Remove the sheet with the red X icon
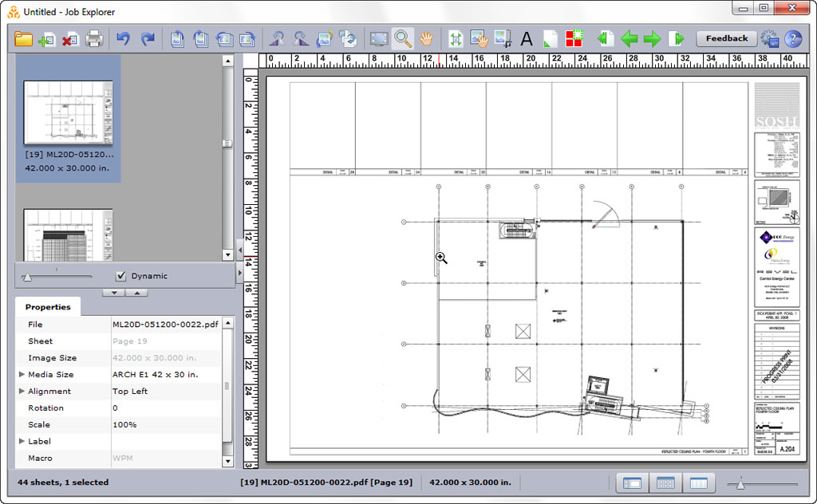The height and width of the screenshot is (504, 817). click(70, 39)
